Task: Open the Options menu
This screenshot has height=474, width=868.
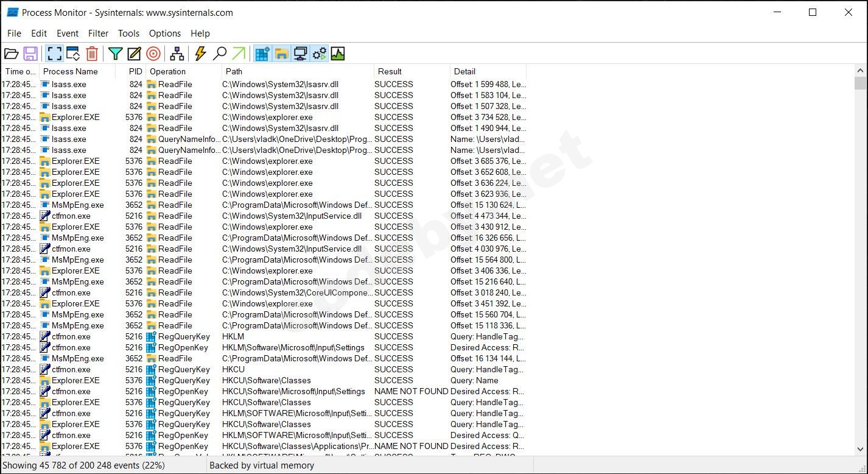Action: [x=165, y=34]
